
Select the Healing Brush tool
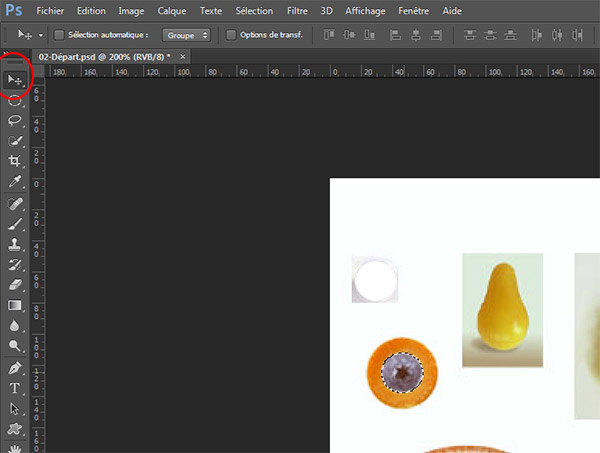tap(15, 204)
